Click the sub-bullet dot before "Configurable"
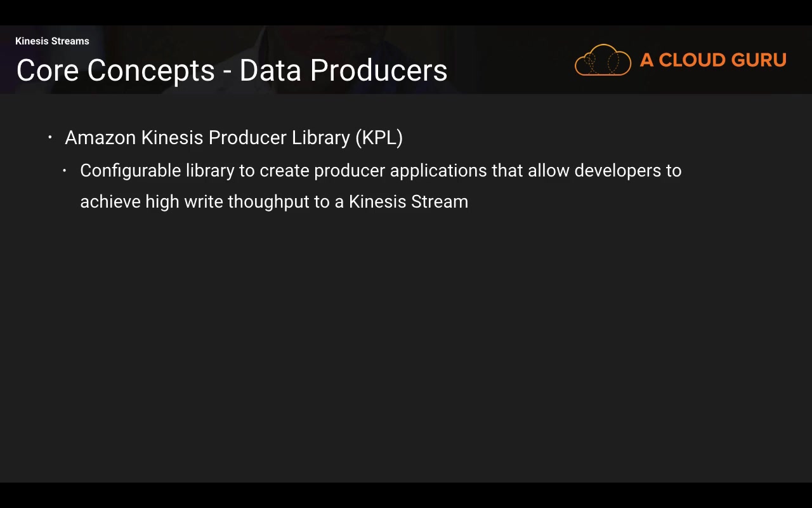 pyautogui.click(x=65, y=170)
